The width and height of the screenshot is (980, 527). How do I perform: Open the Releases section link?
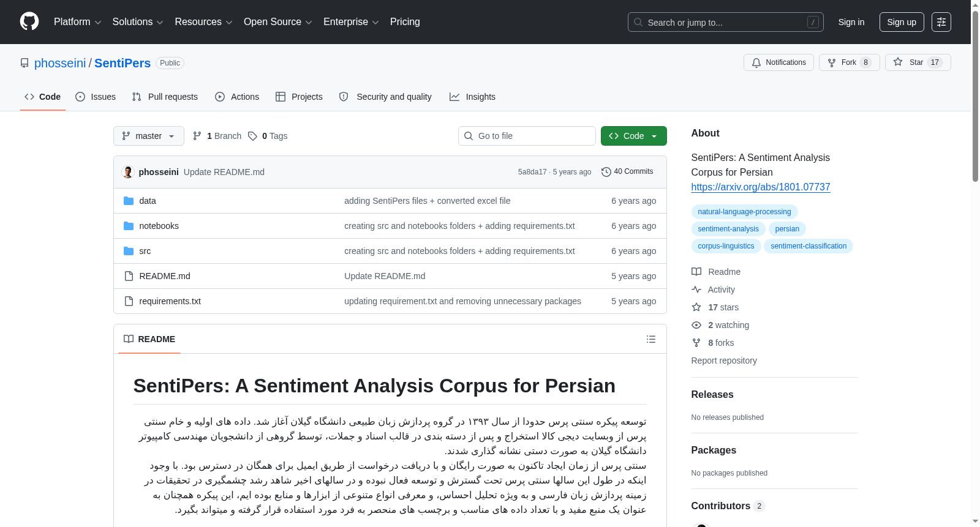(712, 395)
